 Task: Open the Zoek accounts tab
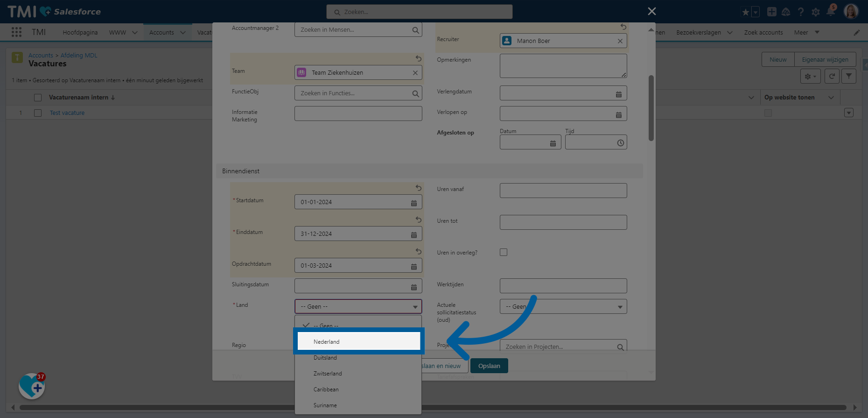click(x=763, y=33)
